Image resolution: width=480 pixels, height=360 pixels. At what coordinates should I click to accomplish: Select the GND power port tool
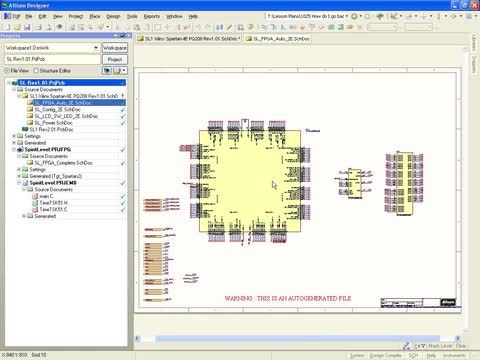(x=302, y=27)
